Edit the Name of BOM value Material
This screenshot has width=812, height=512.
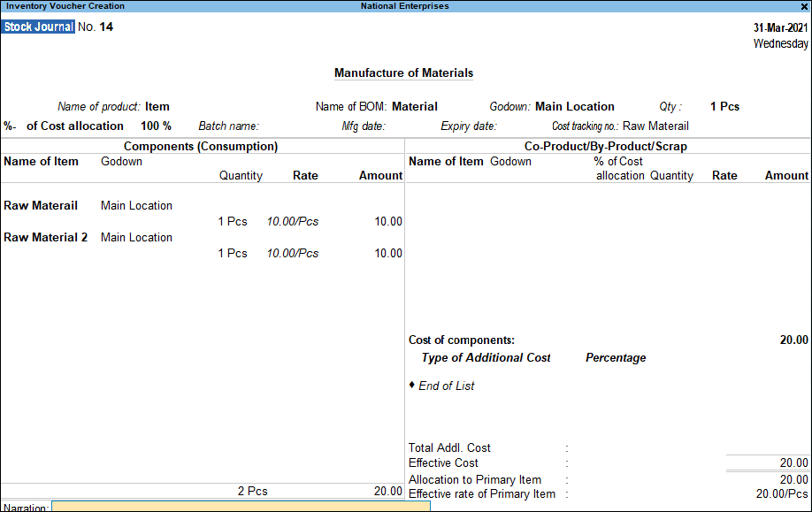(x=414, y=106)
